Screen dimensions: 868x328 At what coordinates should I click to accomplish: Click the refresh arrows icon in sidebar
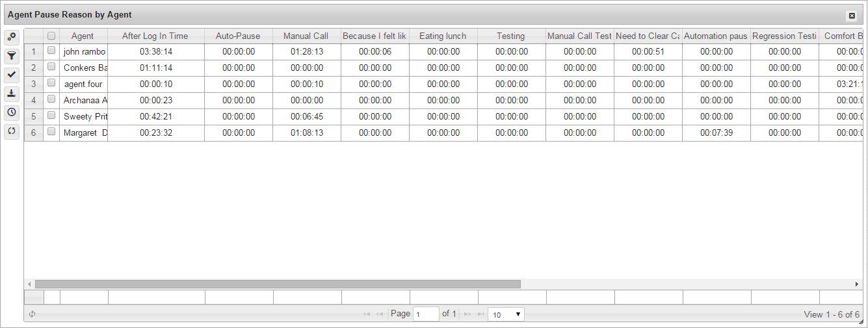pyautogui.click(x=12, y=131)
